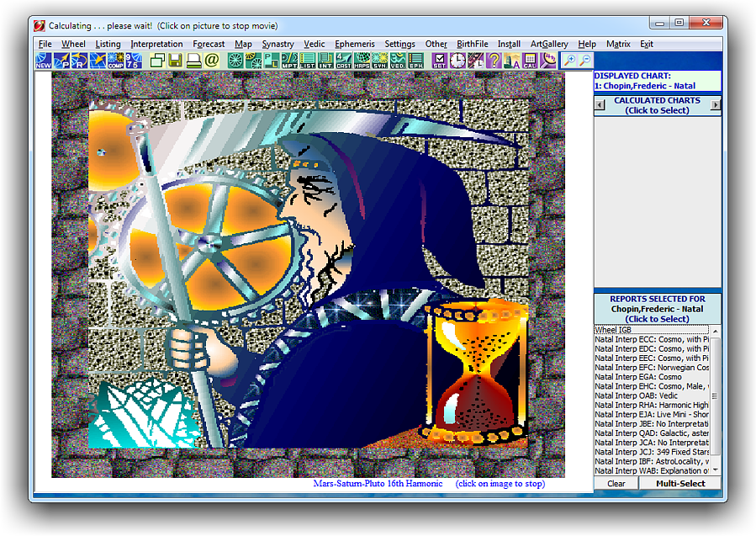The width and height of the screenshot is (756, 536).
Task: Click the clock toolbar icon
Action: click(x=457, y=61)
